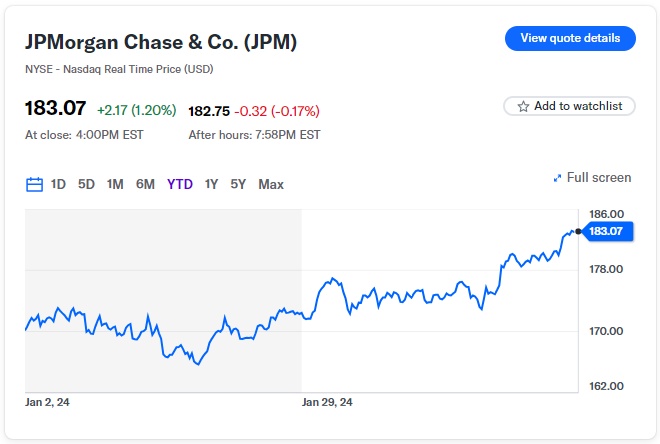
Task: Click the star icon to add to watchlist
Action: click(x=523, y=106)
